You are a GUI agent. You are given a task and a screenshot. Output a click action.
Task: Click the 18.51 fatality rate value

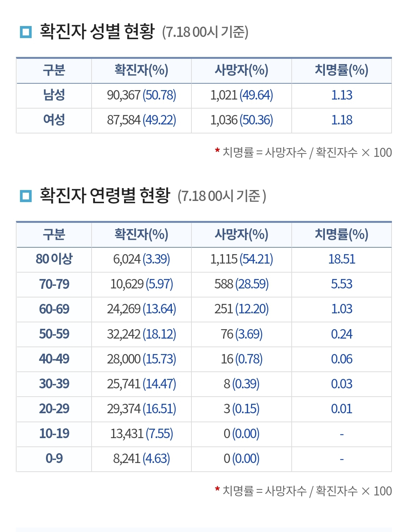(x=341, y=259)
